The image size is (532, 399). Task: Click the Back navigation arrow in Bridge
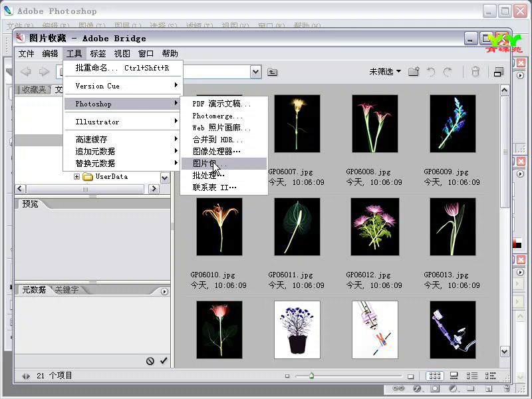pyautogui.click(x=26, y=72)
